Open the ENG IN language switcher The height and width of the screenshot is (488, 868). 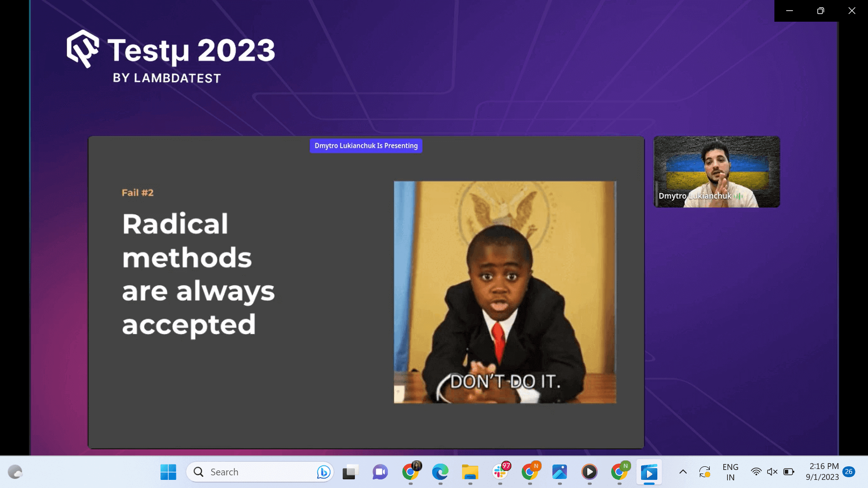tap(730, 472)
